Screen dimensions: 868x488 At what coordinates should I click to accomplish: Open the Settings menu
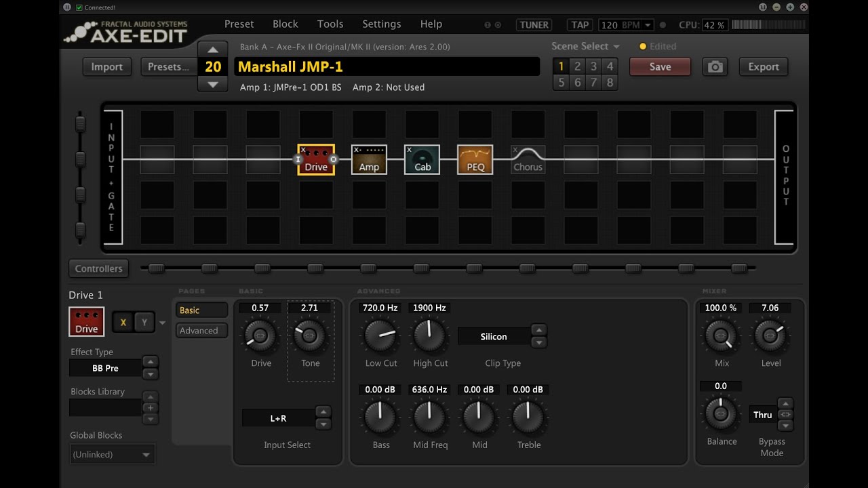pos(382,24)
